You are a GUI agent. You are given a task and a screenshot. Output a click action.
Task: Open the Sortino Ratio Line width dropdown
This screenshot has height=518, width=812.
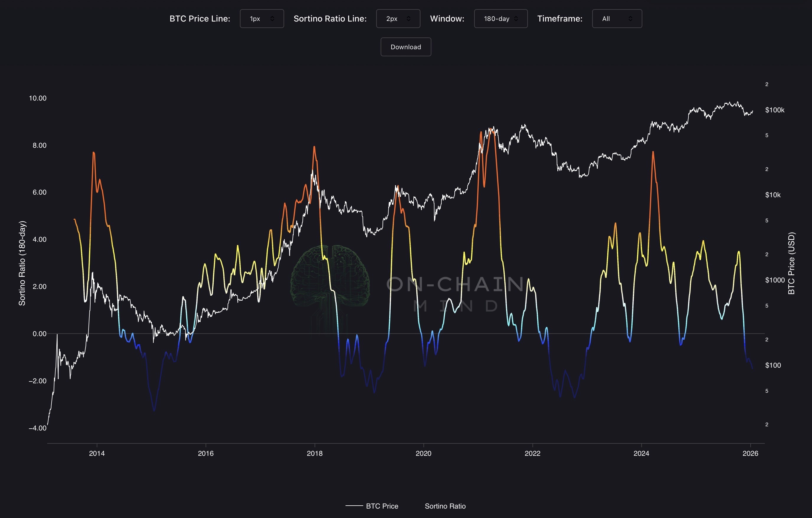(x=398, y=19)
